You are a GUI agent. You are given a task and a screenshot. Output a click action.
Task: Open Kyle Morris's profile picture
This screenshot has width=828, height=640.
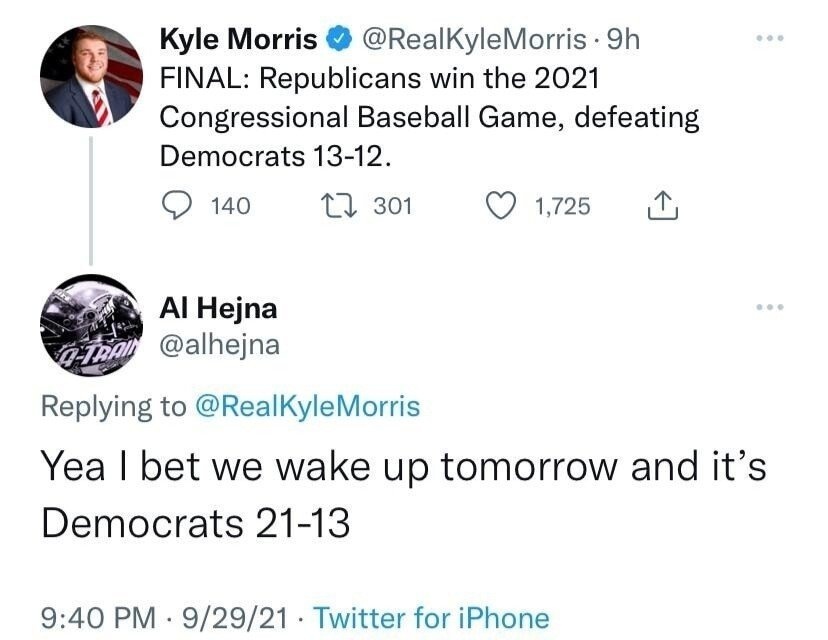tap(91, 77)
